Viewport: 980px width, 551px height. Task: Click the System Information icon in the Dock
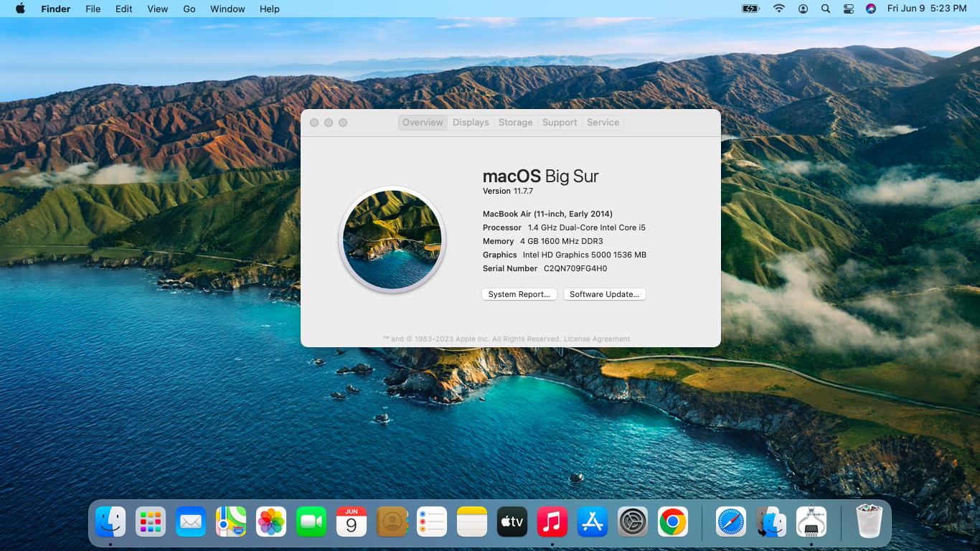coord(811,522)
